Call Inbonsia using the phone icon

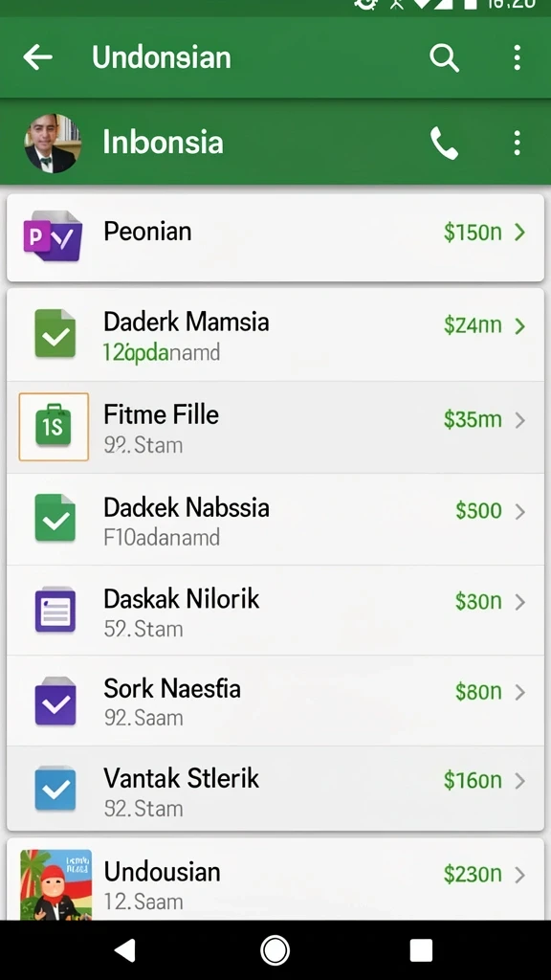pos(444,144)
